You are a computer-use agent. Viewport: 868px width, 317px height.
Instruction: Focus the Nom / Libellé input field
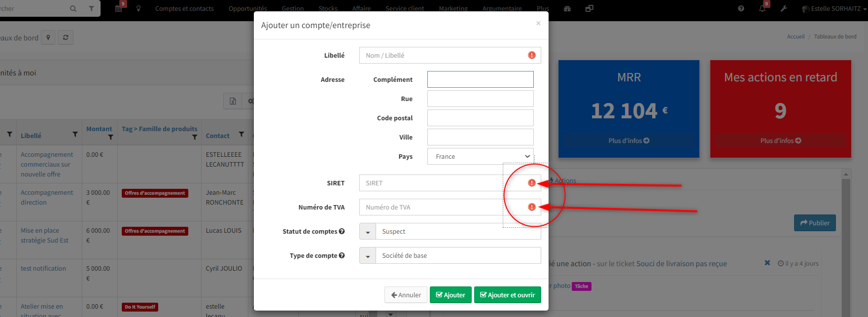tap(450, 55)
